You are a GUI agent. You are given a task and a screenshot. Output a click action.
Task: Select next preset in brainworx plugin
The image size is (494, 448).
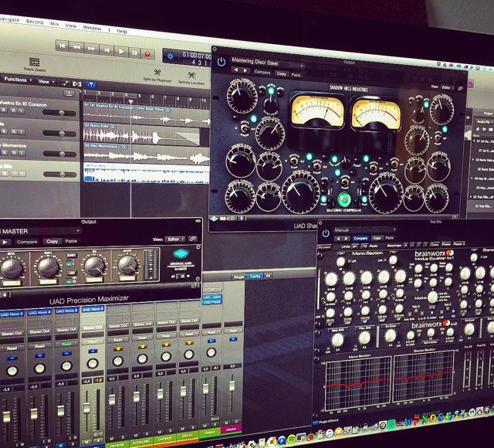[346, 239]
